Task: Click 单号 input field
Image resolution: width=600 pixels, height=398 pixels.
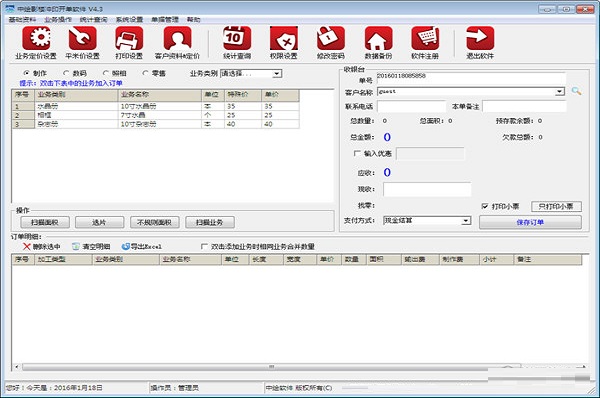Action: (471, 78)
